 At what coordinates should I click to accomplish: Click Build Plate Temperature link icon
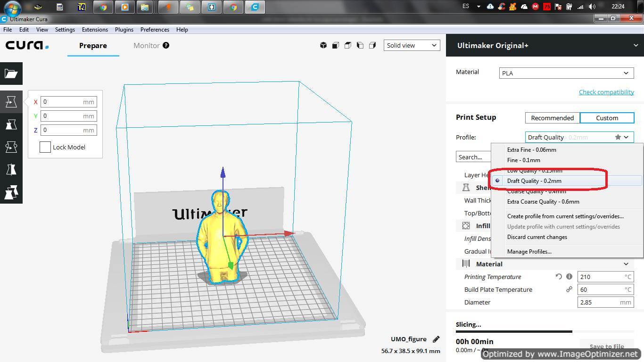(x=569, y=289)
